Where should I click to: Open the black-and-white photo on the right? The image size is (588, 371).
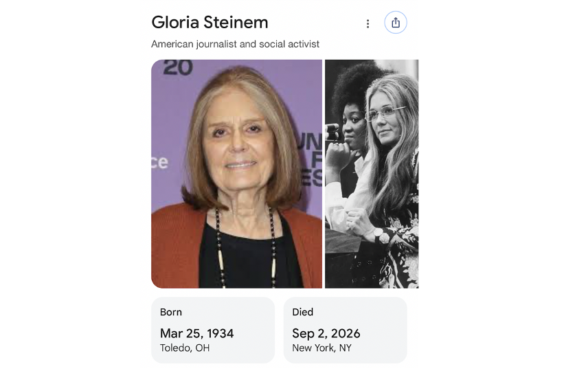[371, 174]
